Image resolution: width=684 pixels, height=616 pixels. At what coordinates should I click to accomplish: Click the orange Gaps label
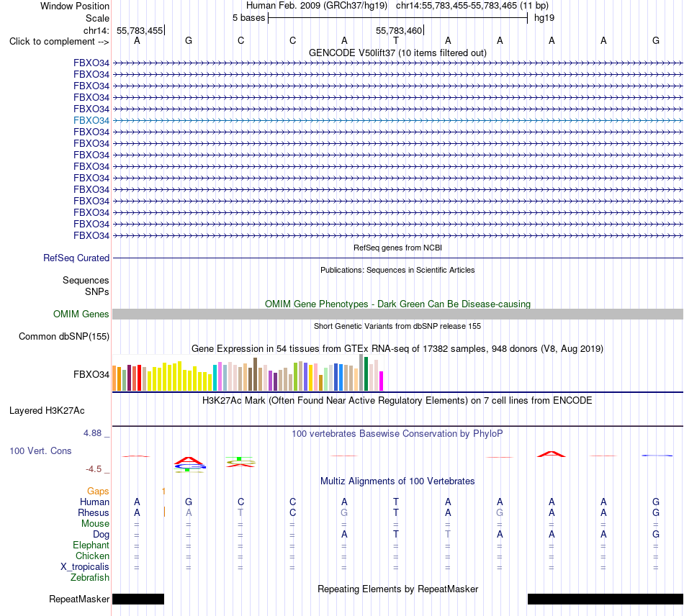pyautogui.click(x=98, y=492)
